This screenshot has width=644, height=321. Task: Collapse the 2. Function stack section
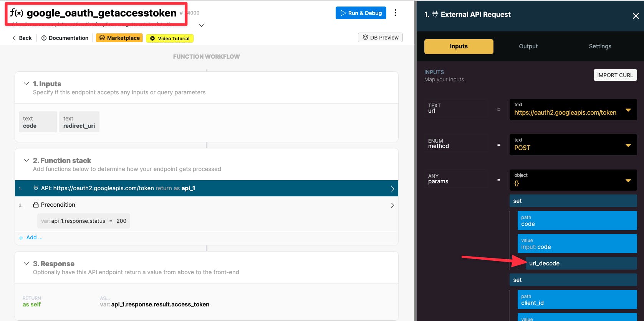[26, 160]
